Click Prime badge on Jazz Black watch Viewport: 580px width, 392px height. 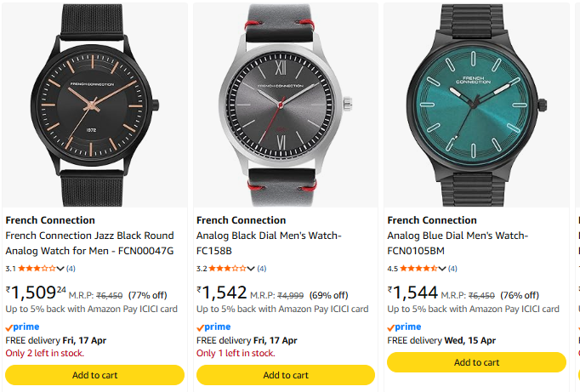pos(22,327)
